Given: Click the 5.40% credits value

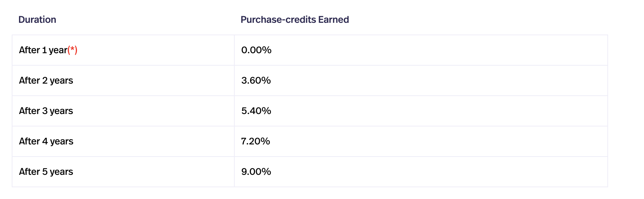Looking at the screenshot, I should click(256, 111).
